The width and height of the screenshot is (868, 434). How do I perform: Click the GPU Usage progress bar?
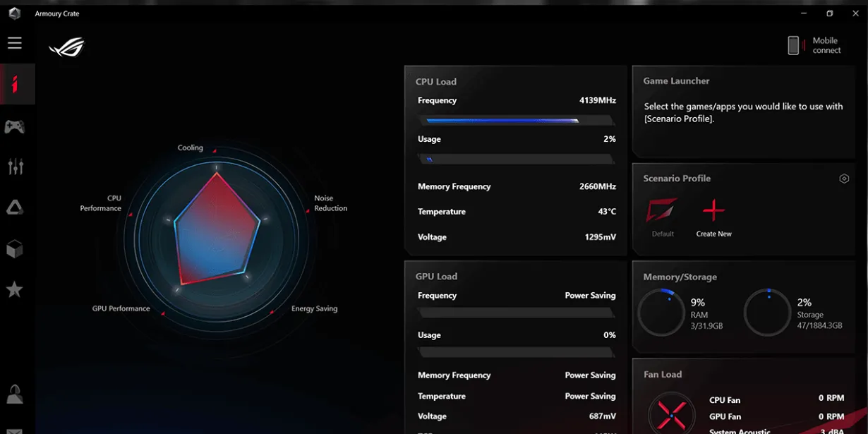pos(516,352)
